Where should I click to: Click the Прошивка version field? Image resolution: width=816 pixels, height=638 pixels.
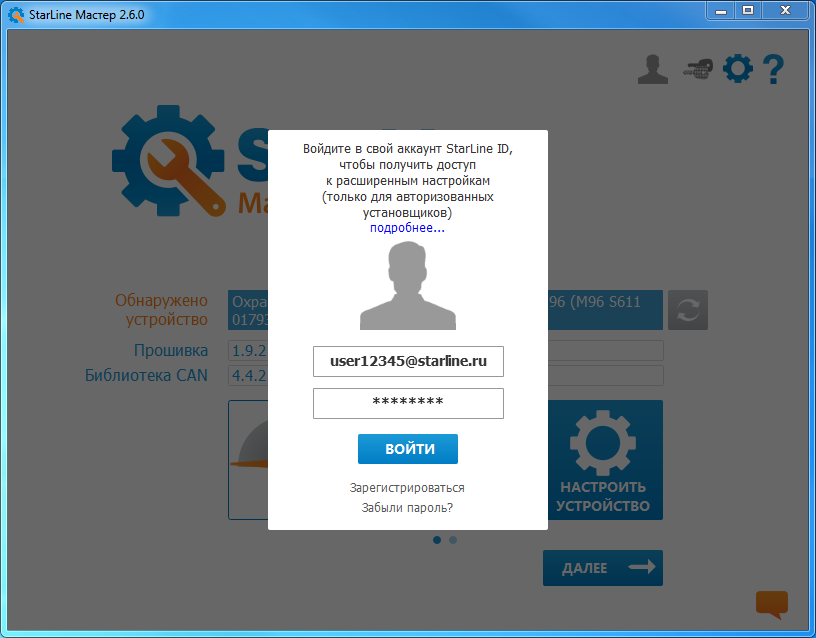[x=248, y=351]
